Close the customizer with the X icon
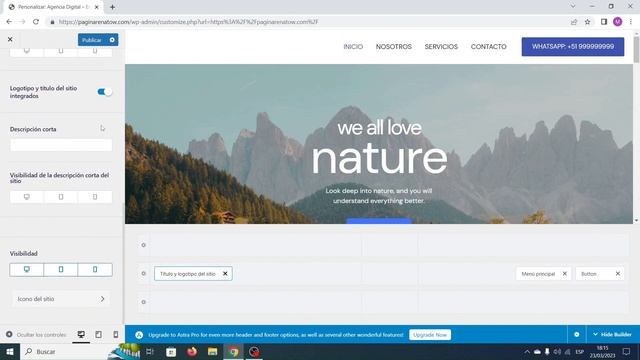This screenshot has width=640, height=360. [x=10, y=40]
